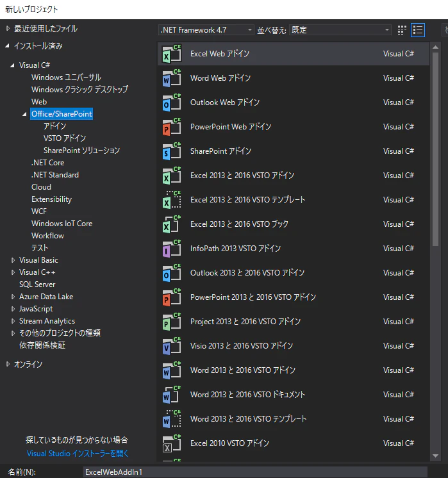The height and width of the screenshot is (478, 448).
Task: Select the .NET Core category
Action: tap(47, 163)
